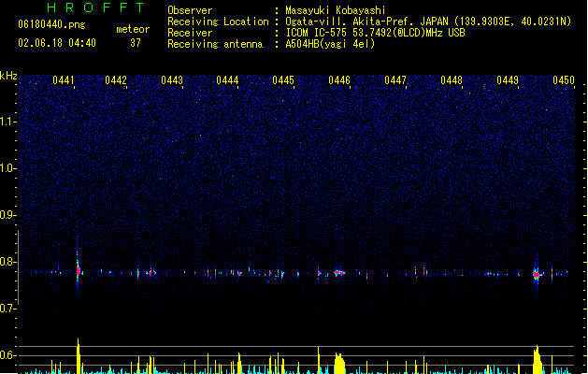Viewport: 588px width, 374px height.
Task: Click the strong meteor echo just after 0441
Action: (78, 271)
